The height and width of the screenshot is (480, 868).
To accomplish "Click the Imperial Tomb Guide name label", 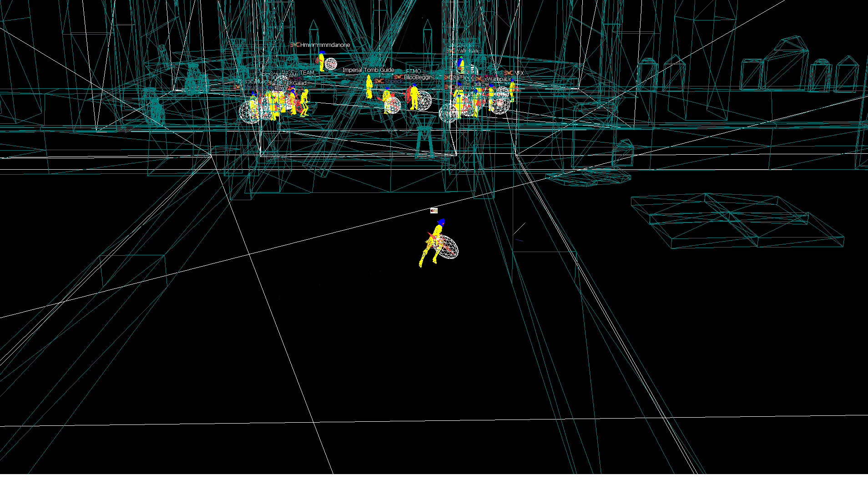I will (368, 70).
